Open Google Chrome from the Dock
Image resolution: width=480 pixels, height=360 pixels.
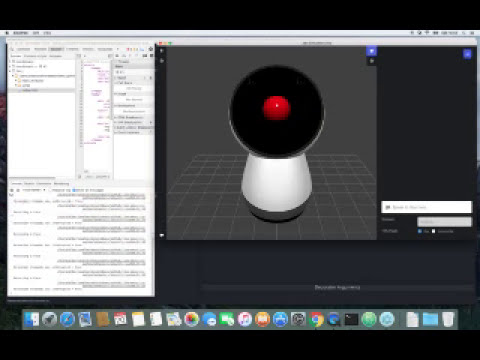[316, 319]
